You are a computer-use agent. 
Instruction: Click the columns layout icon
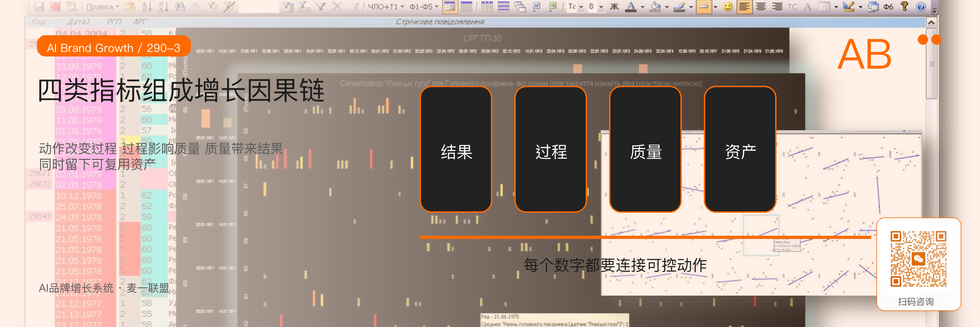point(487,7)
